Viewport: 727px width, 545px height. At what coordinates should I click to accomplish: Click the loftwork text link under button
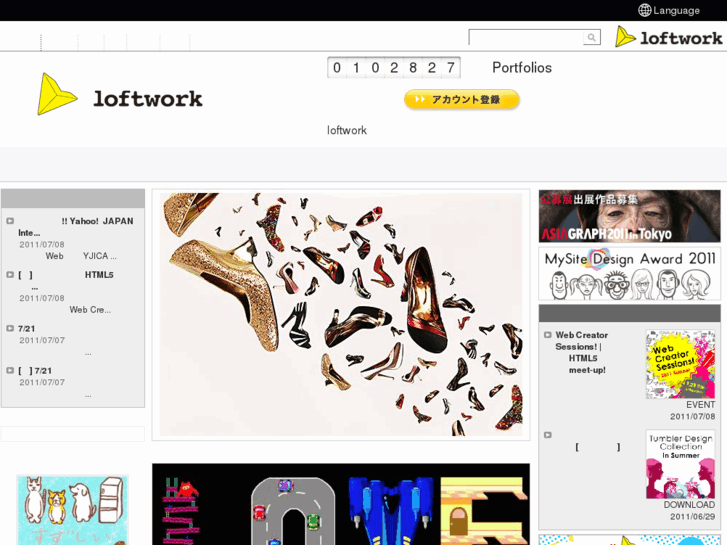(x=347, y=130)
